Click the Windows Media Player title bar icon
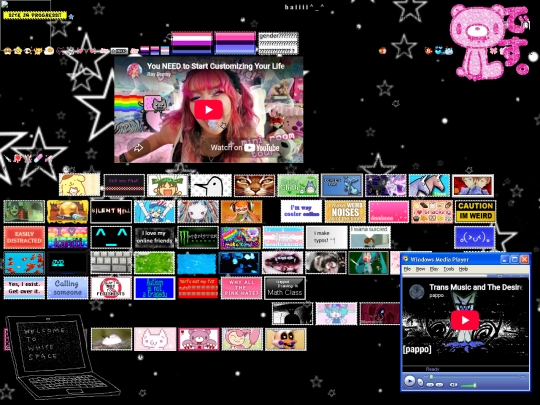This screenshot has height=405, width=540. pyautogui.click(x=406, y=259)
